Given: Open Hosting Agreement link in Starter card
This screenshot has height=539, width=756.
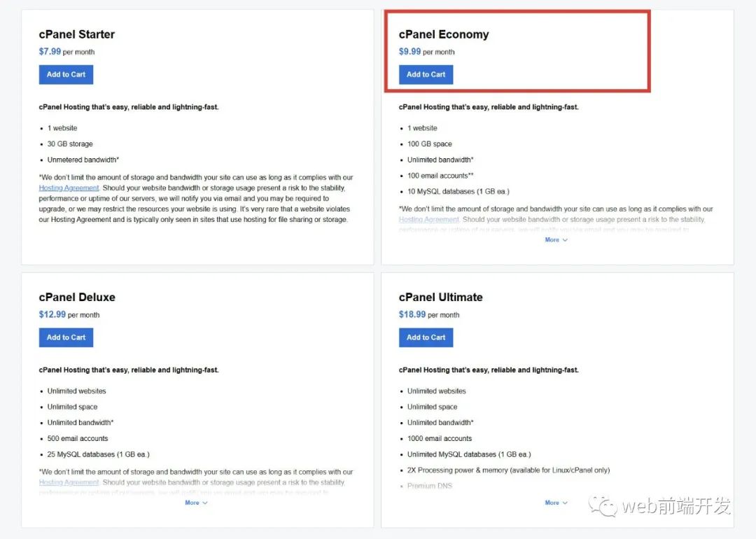Looking at the screenshot, I should pyautogui.click(x=69, y=188).
